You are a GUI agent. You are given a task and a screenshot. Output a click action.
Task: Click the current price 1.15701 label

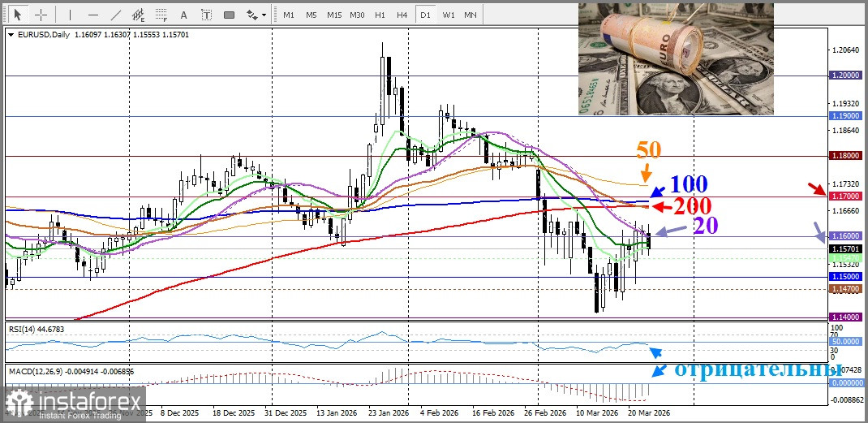(846, 249)
